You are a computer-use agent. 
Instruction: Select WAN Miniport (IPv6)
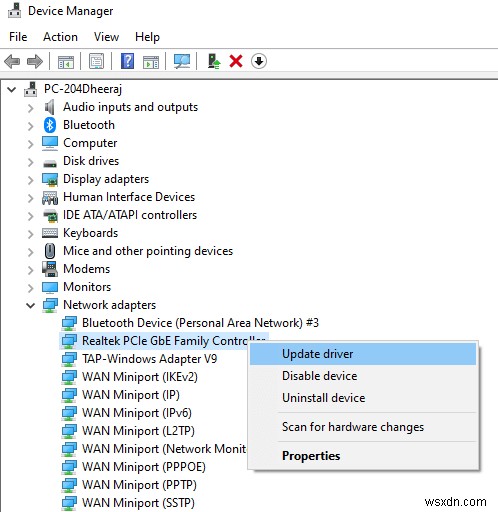coord(137,413)
